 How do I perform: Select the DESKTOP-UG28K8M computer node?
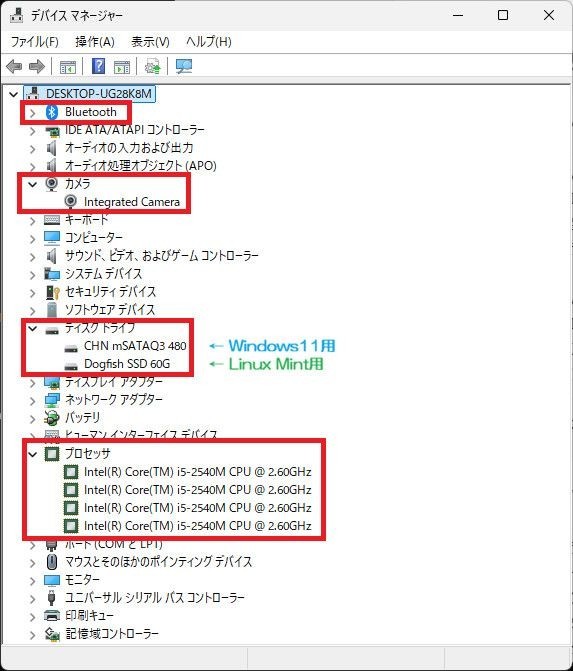[99, 94]
